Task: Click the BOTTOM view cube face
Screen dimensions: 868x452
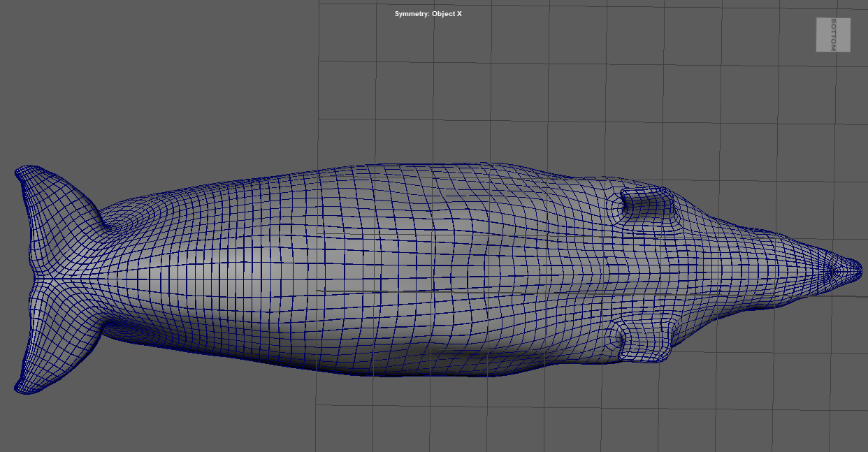Action: [833, 35]
